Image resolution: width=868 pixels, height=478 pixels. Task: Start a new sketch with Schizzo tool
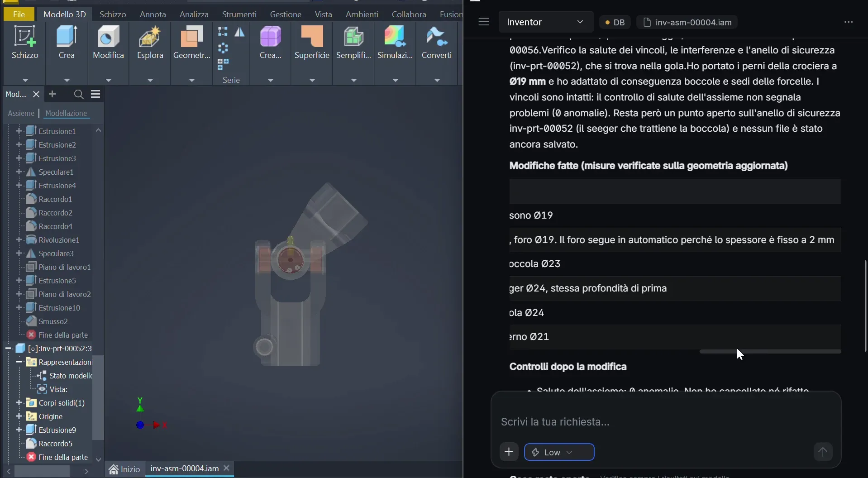tap(25, 43)
